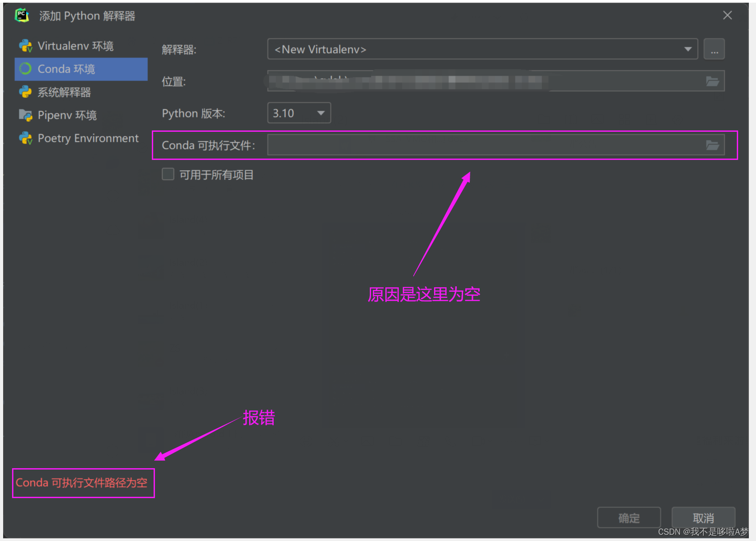Click the Conda 可执行文件: label
The width and height of the screenshot is (756, 541).
coord(208,145)
